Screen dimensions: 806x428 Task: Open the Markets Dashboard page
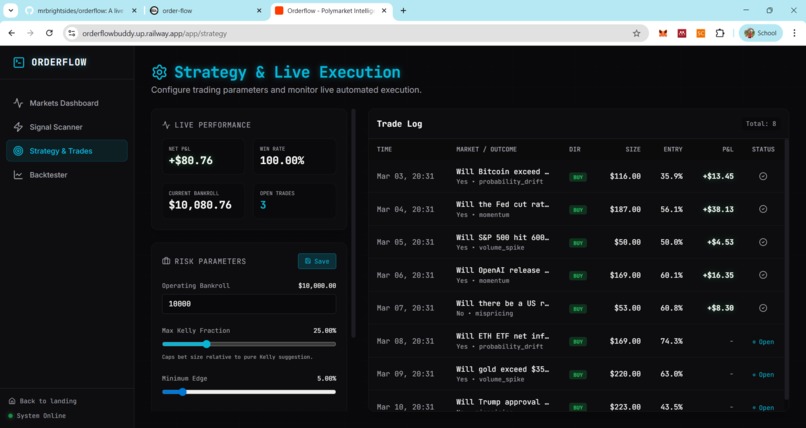click(67, 103)
